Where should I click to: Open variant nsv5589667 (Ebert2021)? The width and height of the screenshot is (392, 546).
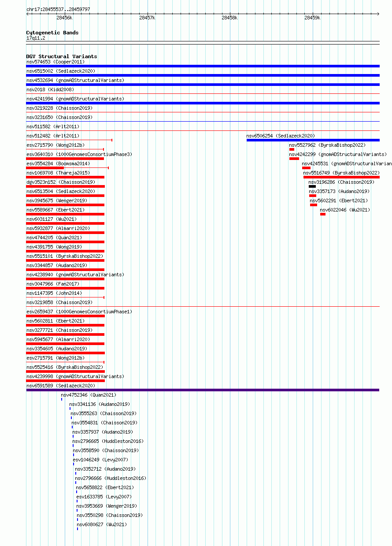(x=55, y=210)
